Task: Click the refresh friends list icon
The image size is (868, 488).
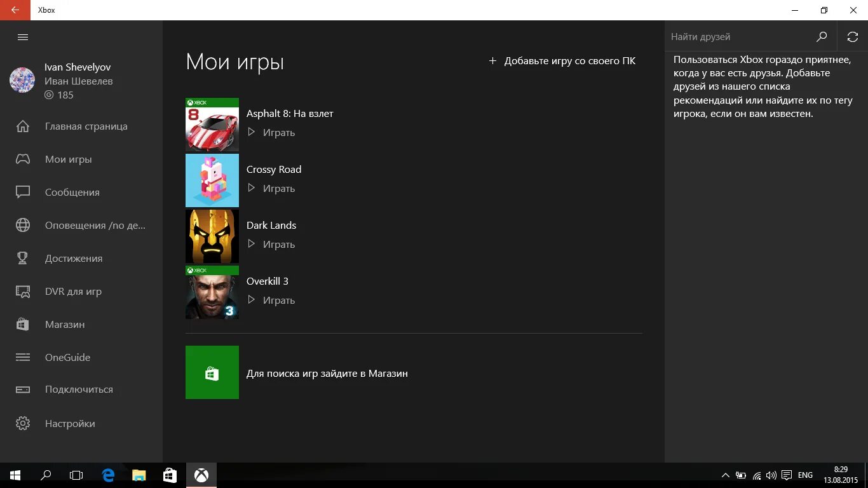Action: pos(853,37)
